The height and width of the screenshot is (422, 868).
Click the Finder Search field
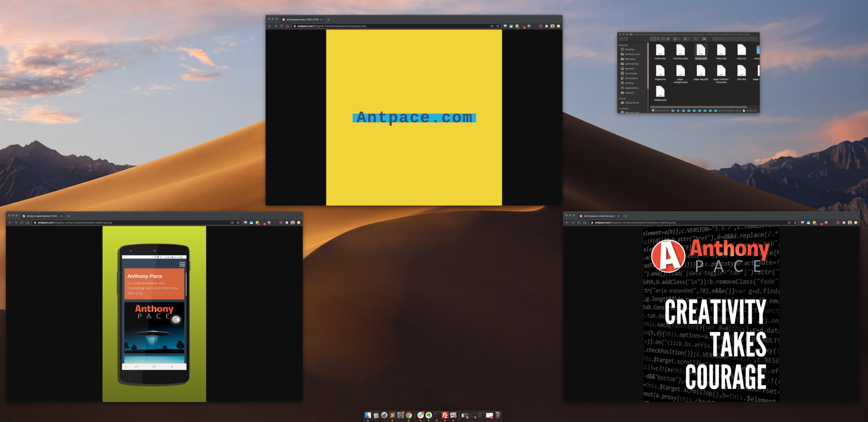pos(735,39)
